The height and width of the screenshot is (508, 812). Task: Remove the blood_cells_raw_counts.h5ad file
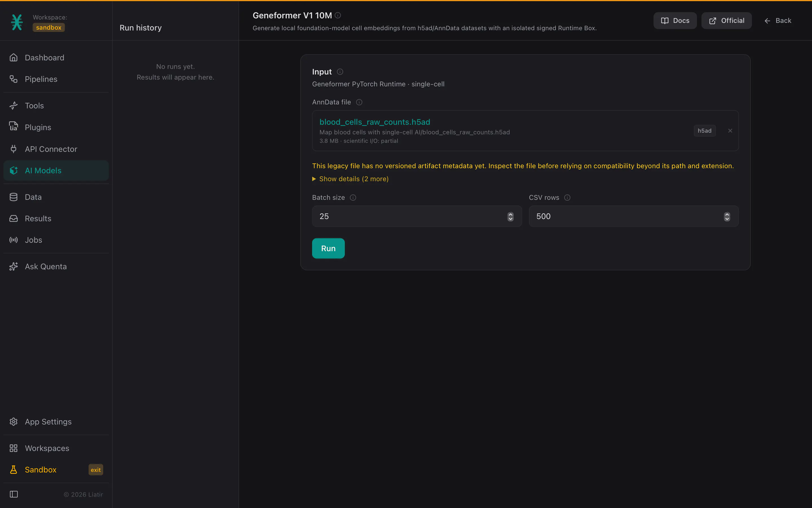pyautogui.click(x=730, y=131)
